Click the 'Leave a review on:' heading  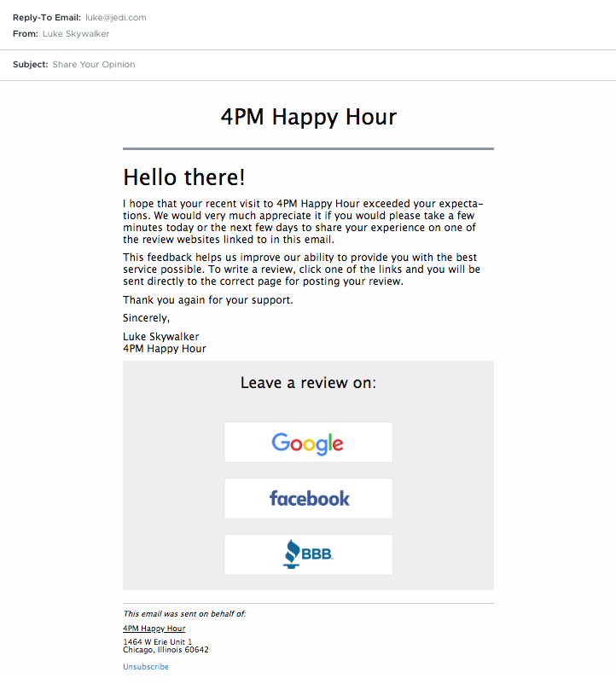[308, 383]
